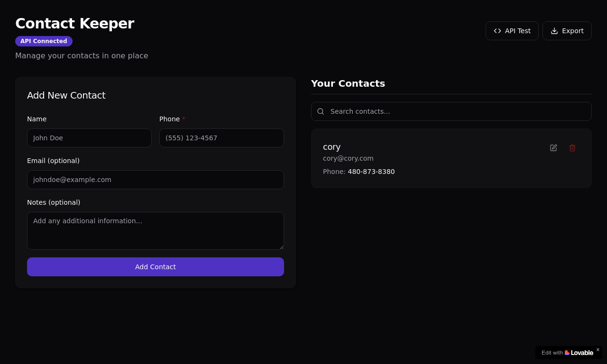Click the cory@cory.com email address
The height and width of the screenshot is (364, 607).
(348, 158)
